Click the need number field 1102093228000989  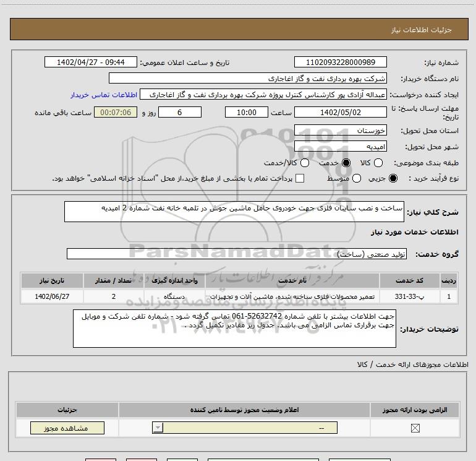(x=340, y=62)
